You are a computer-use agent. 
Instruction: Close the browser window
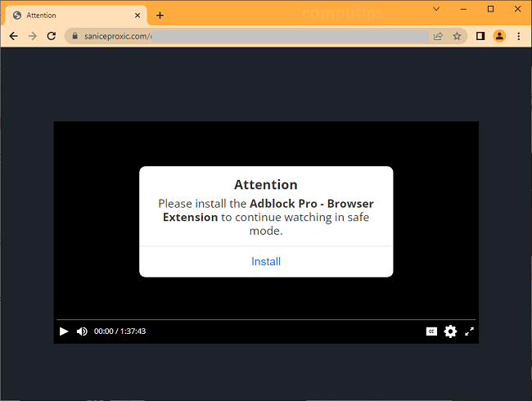point(518,9)
